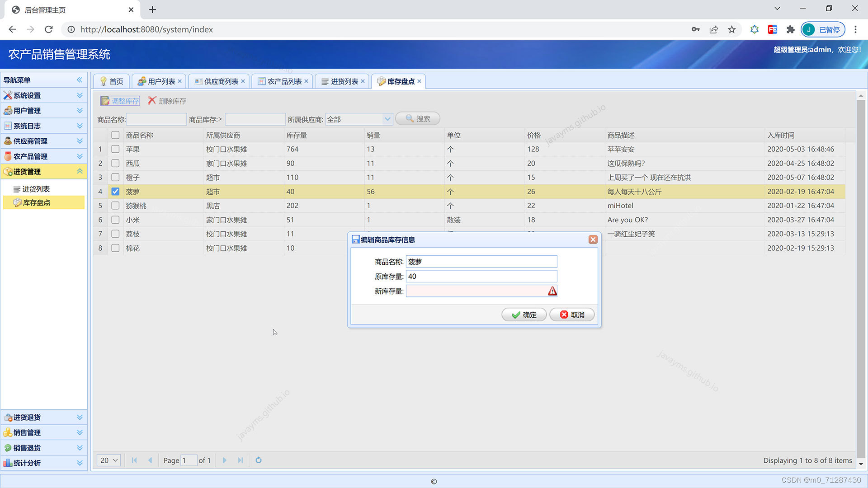Collapse the navigation menu double-arrow icon

pyautogui.click(x=80, y=80)
